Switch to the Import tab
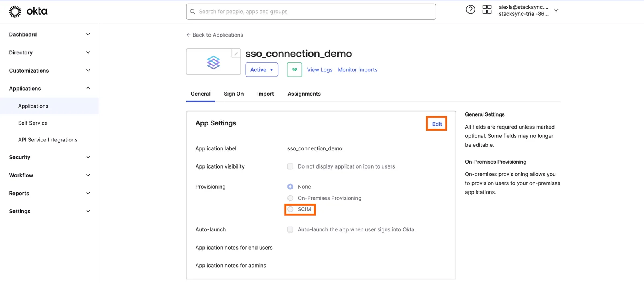644x283 pixels. click(x=266, y=94)
